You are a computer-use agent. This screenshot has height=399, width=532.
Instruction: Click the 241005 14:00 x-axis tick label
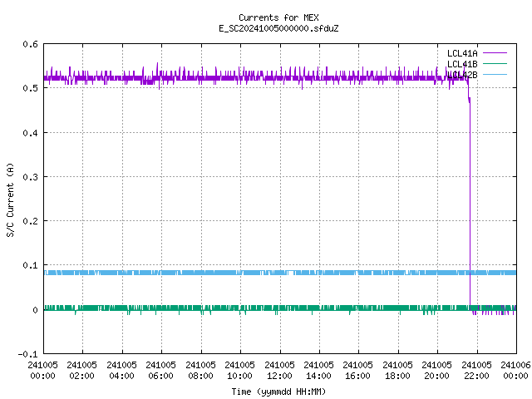(x=318, y=371)
